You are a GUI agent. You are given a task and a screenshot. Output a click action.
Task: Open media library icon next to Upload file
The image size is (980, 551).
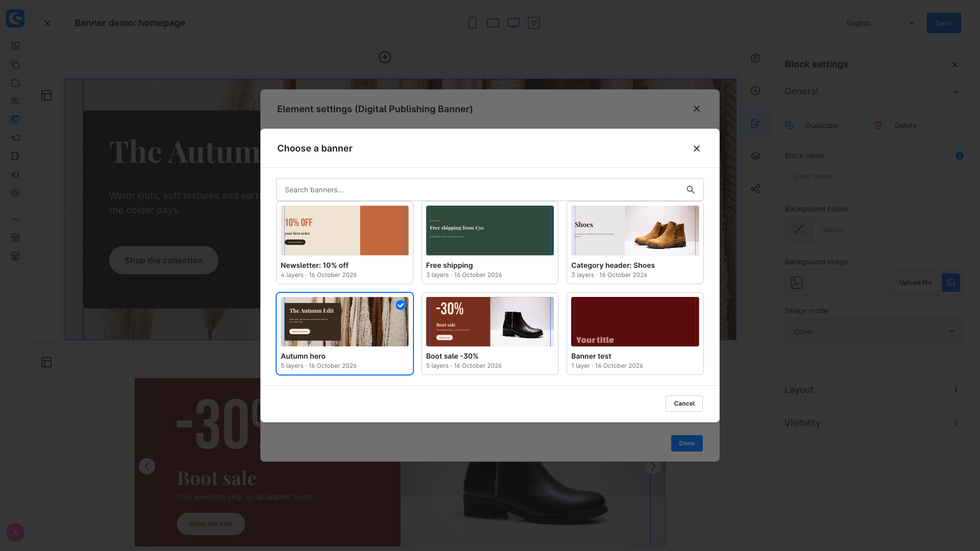(950, 283)
